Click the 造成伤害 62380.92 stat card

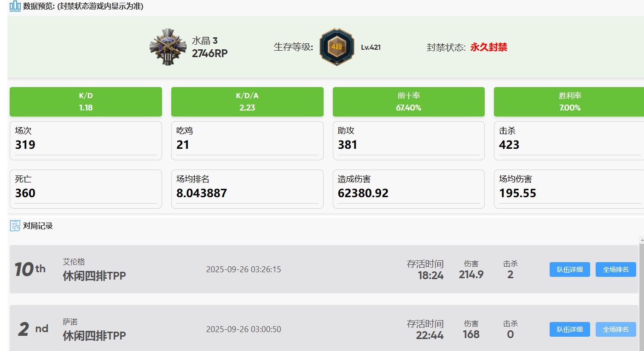408,189
